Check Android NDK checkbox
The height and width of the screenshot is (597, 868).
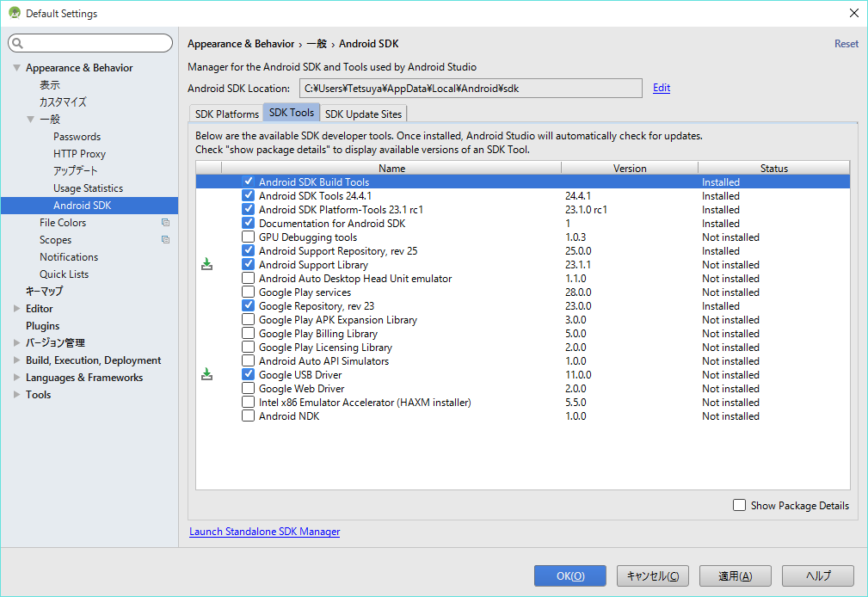(248, 415)
